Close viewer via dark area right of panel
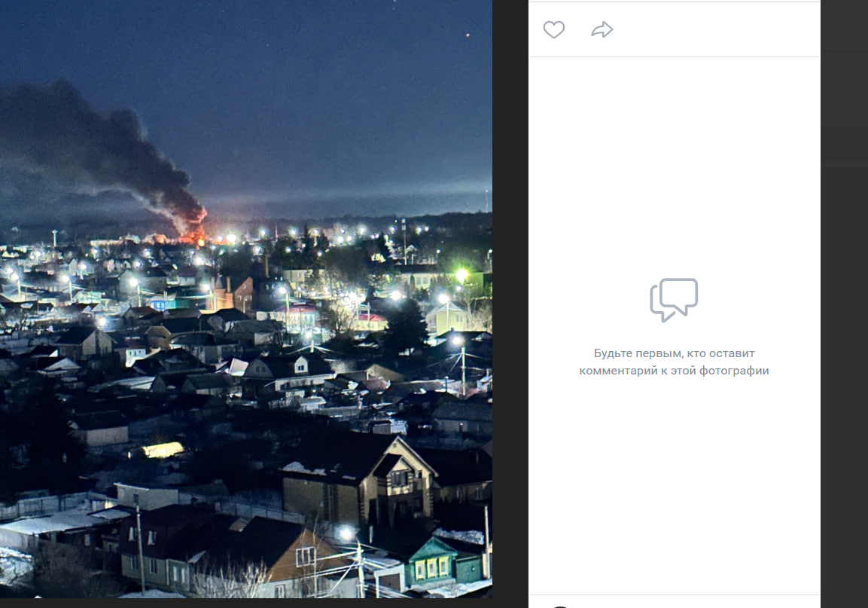868x608 pixels. click(844, 301)
